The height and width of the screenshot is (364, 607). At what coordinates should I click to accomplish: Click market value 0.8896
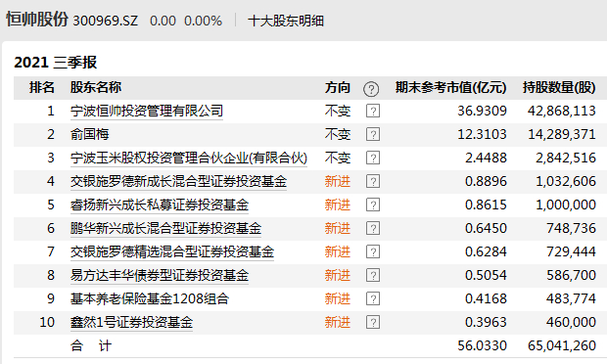pos(486,181)
